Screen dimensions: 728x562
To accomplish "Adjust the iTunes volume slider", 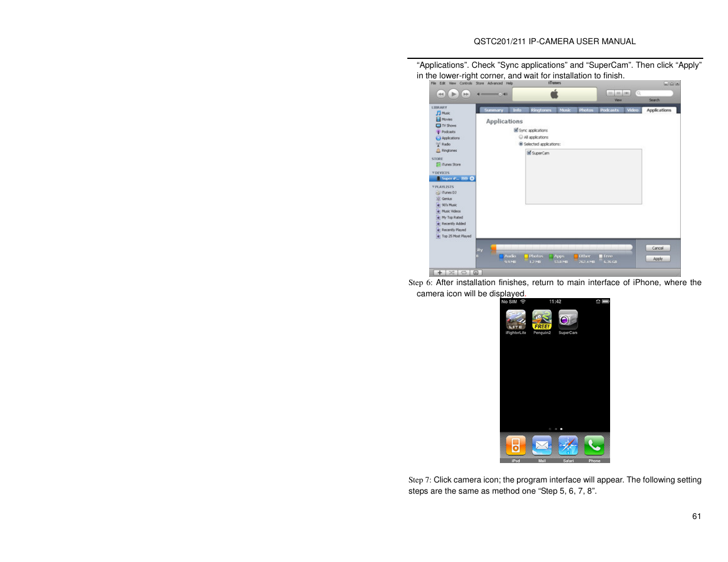I will point(492,94).
